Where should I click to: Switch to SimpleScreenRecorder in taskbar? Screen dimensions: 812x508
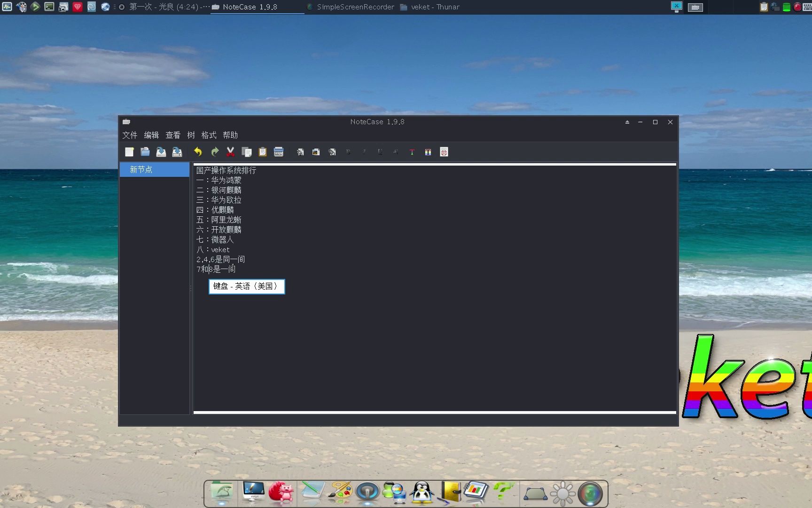(351, 7)
